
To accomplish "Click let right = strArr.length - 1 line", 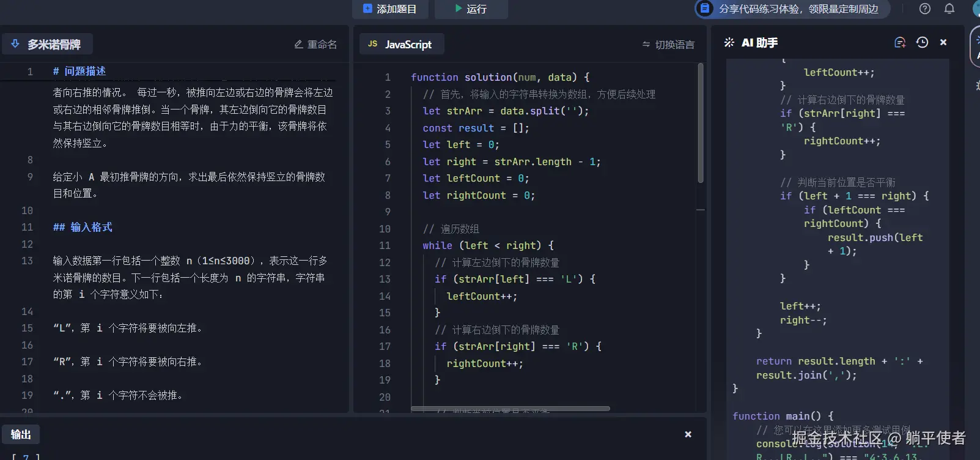I will click(512, 161).
